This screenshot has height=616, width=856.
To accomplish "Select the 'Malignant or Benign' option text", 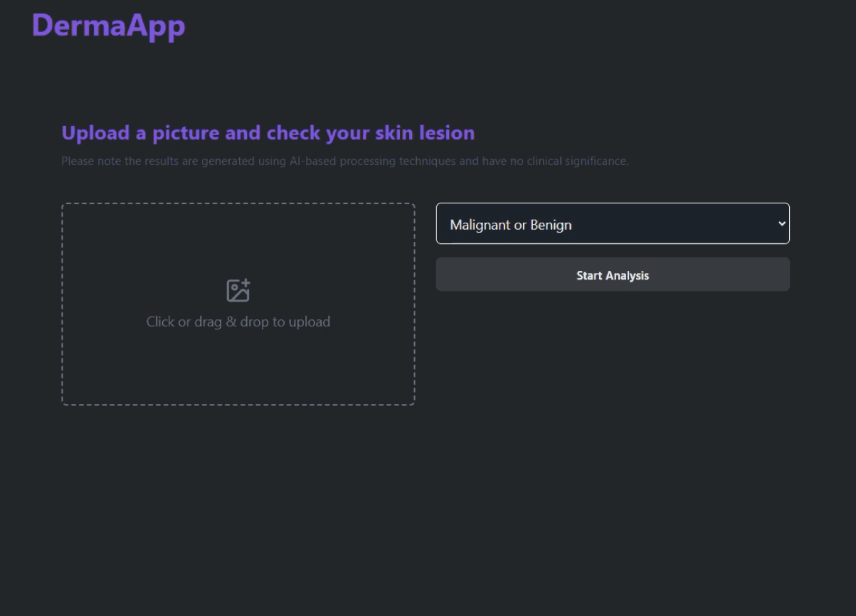I will click(511, 225).
